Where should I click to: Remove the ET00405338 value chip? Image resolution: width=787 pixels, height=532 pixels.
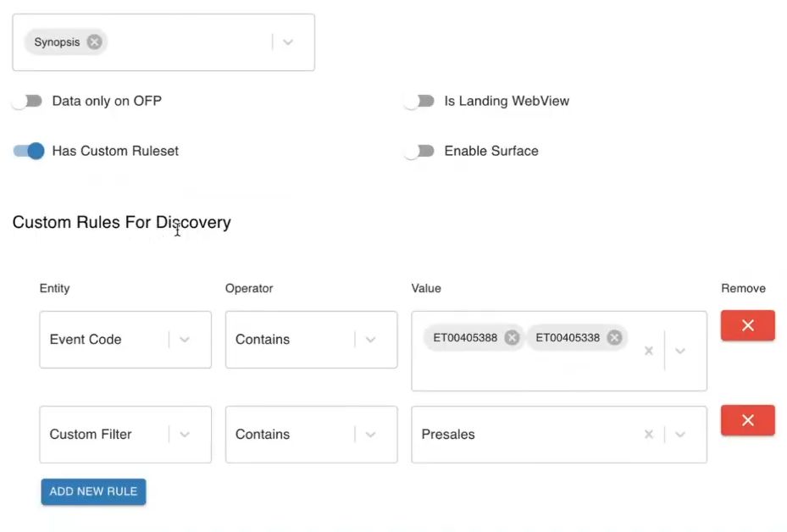click(x=614, y=338)
